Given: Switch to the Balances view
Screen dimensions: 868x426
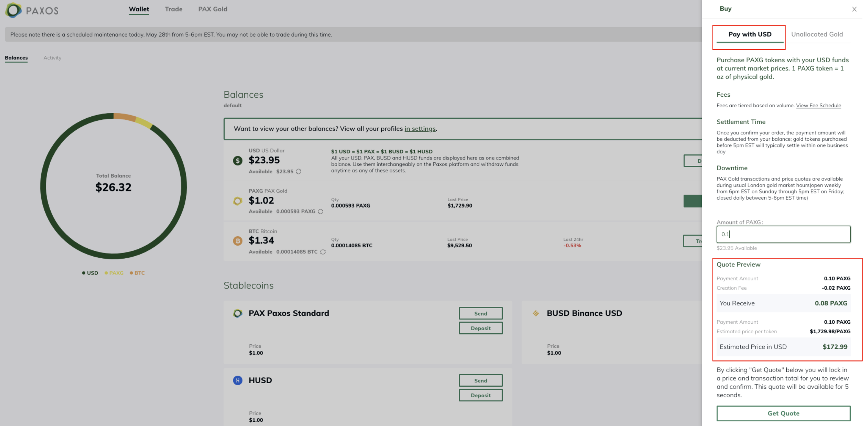Looking at the screenshot, I should pyautogui.click(x=16, y=58).
